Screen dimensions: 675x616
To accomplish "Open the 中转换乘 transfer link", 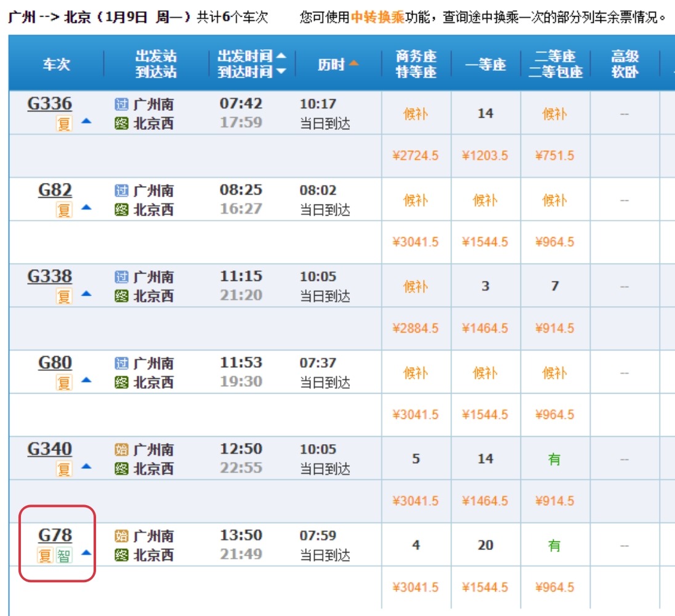I will 378,17.
